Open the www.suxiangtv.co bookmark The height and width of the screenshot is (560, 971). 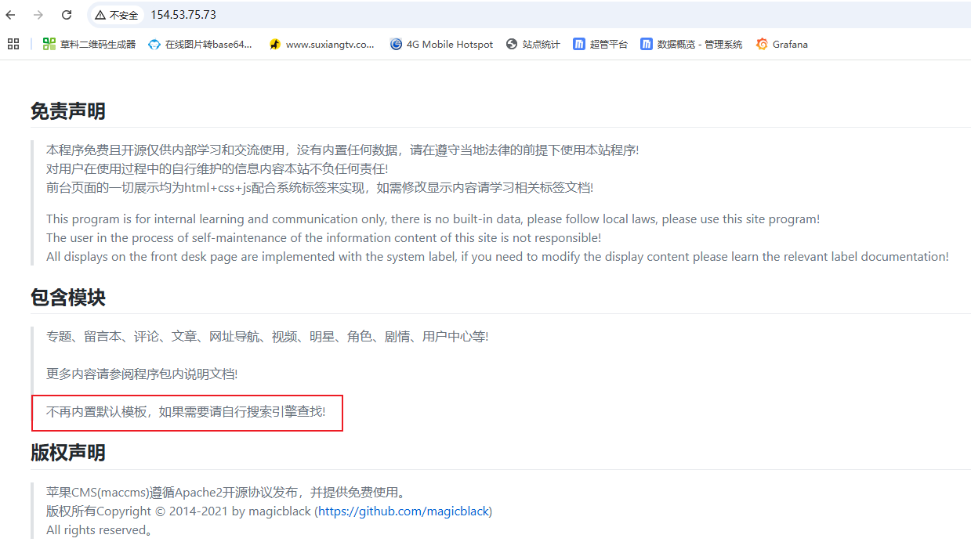click(x=321, y=45)
